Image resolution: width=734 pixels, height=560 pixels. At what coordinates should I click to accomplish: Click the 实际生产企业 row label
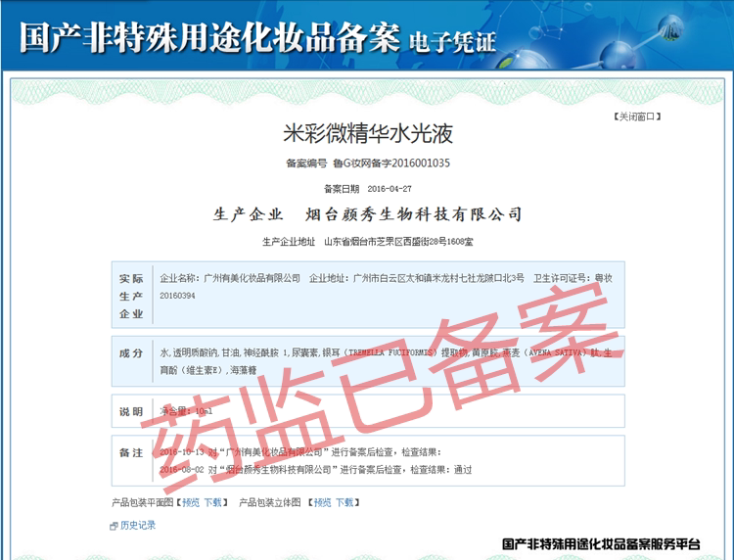(131, 296)
